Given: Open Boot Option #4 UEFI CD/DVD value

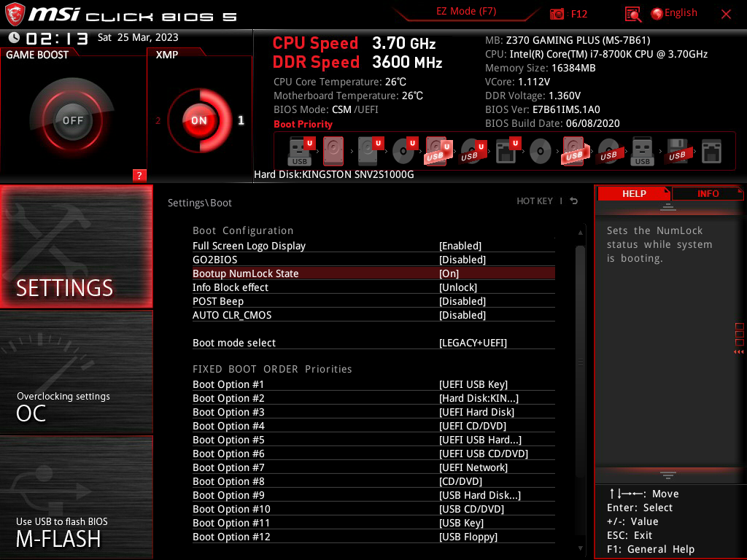Looking at the screenshot, I should point(473,426).
